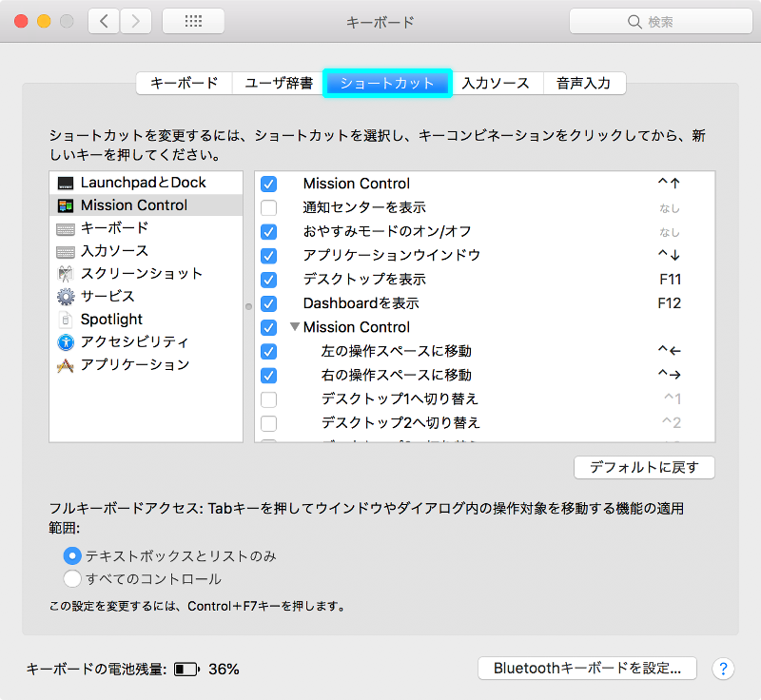Click Bluetoothキーボードを設定 button

pos(587,669)
